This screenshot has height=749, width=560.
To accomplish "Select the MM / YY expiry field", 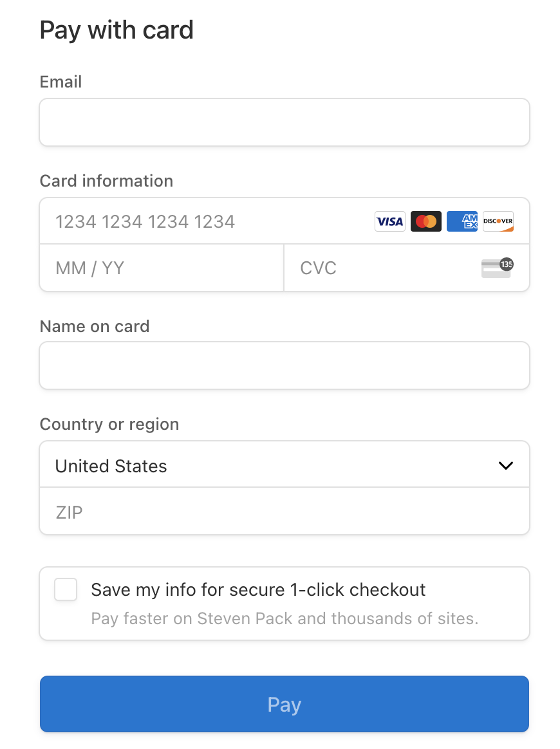I will tap(161, 268).
